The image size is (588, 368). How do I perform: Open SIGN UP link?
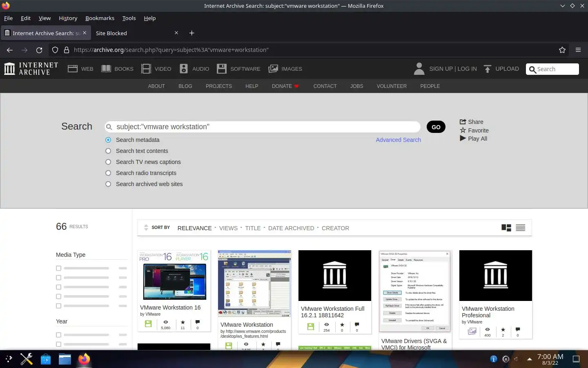(441, 69)
